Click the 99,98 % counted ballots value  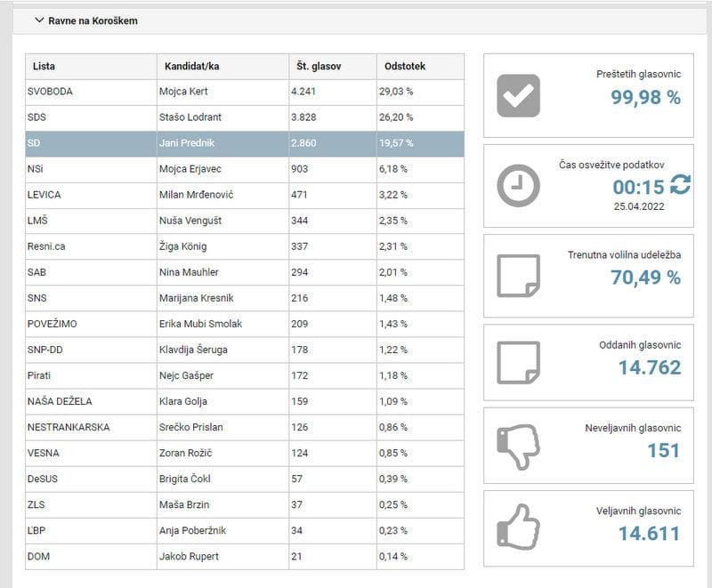645,98
